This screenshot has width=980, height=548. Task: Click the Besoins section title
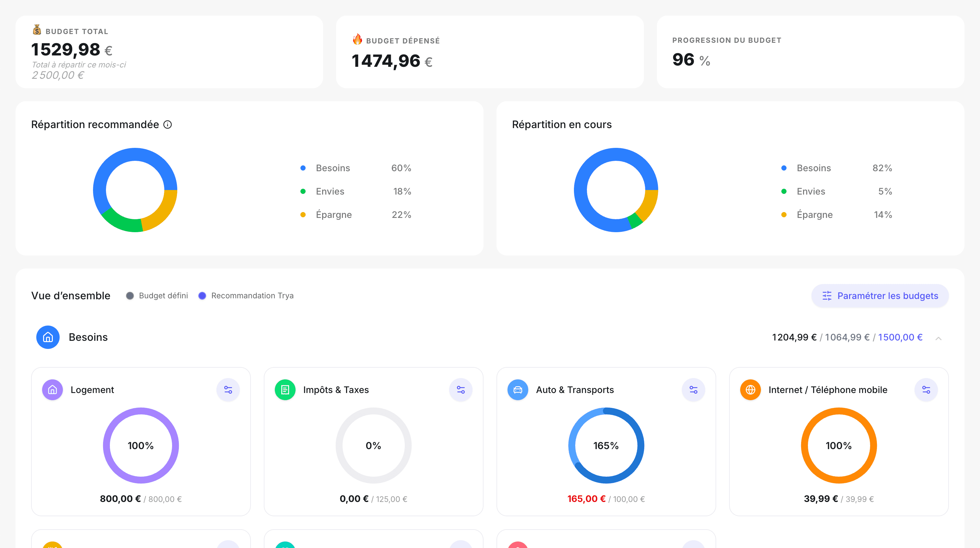click(x=88, y=337)
